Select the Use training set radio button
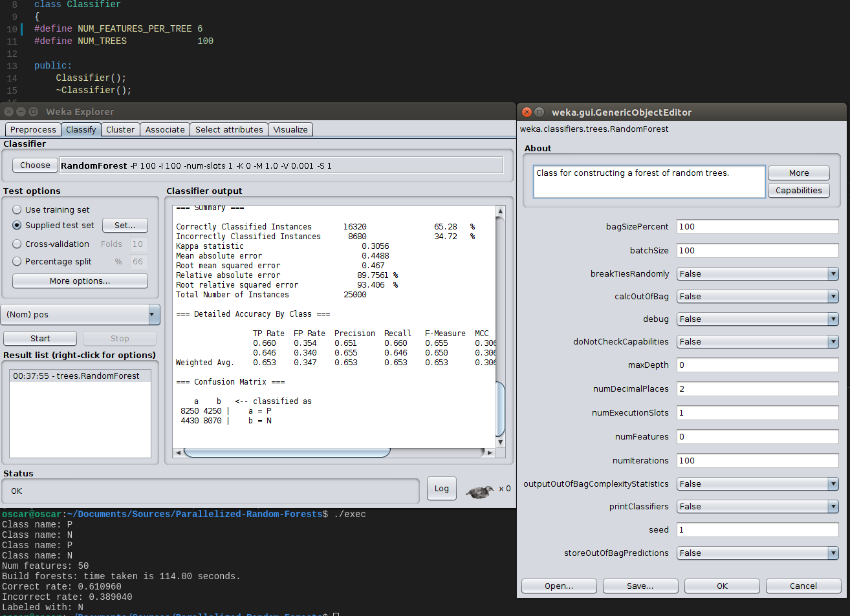 (x=17, y=209)
